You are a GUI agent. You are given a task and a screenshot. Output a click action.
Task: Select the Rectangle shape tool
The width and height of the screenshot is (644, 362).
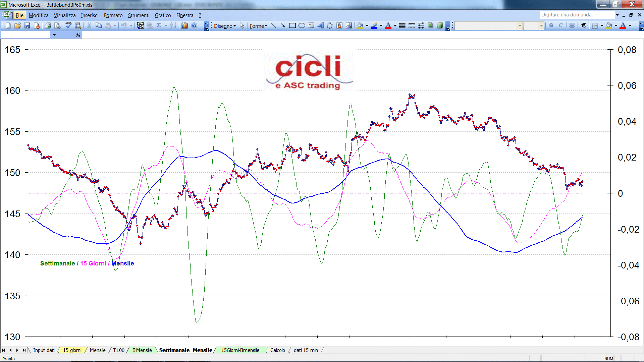[x=292, y=25]
